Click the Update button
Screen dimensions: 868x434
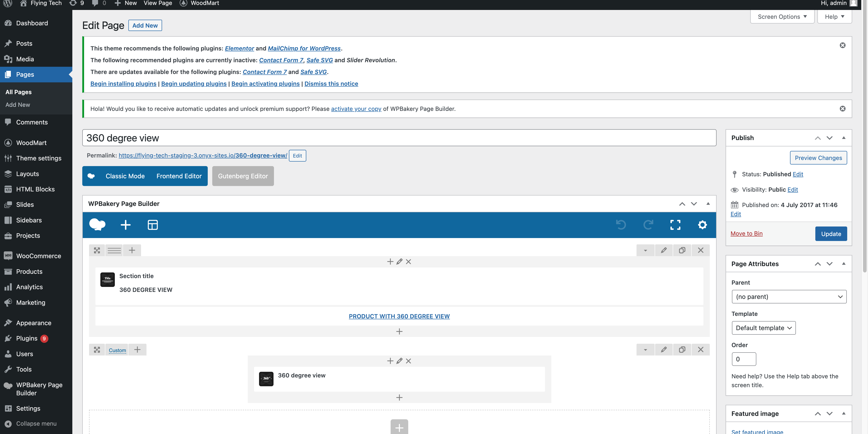[x=831, y=234]
